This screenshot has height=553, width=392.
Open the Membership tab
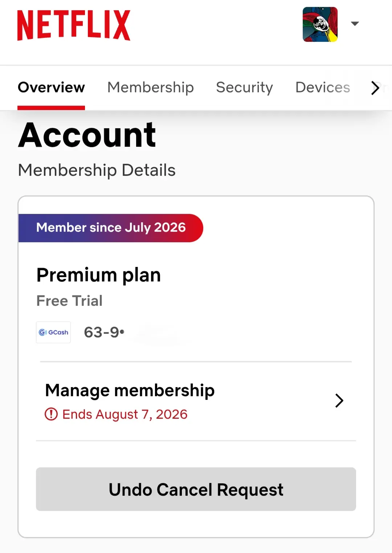click(x=151, y=87)
